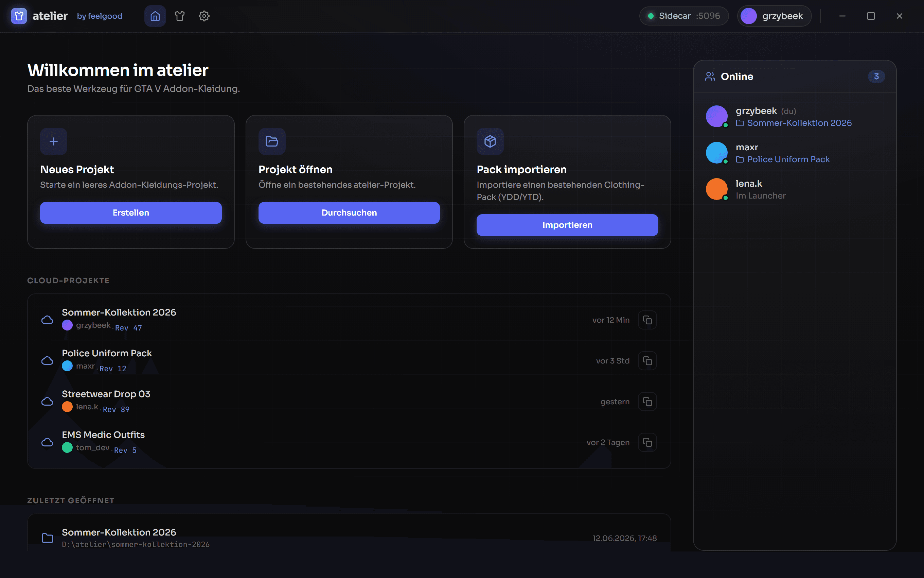The width and height of the screenshot is (924, 578).
Task: Minimize the atelier window
Action: [842, 16]
